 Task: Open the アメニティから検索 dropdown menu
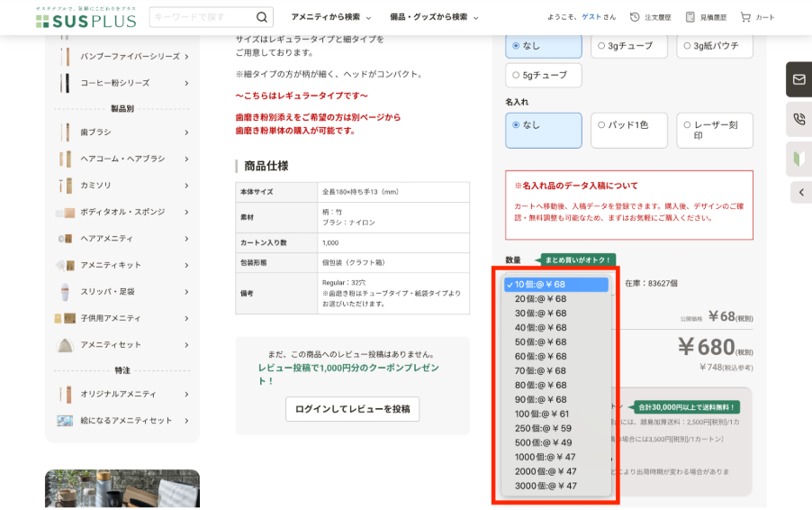(331, 17)
